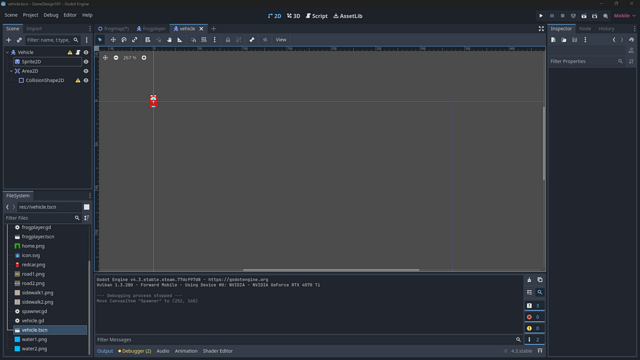Open snapping options three-dot menu

215,40
